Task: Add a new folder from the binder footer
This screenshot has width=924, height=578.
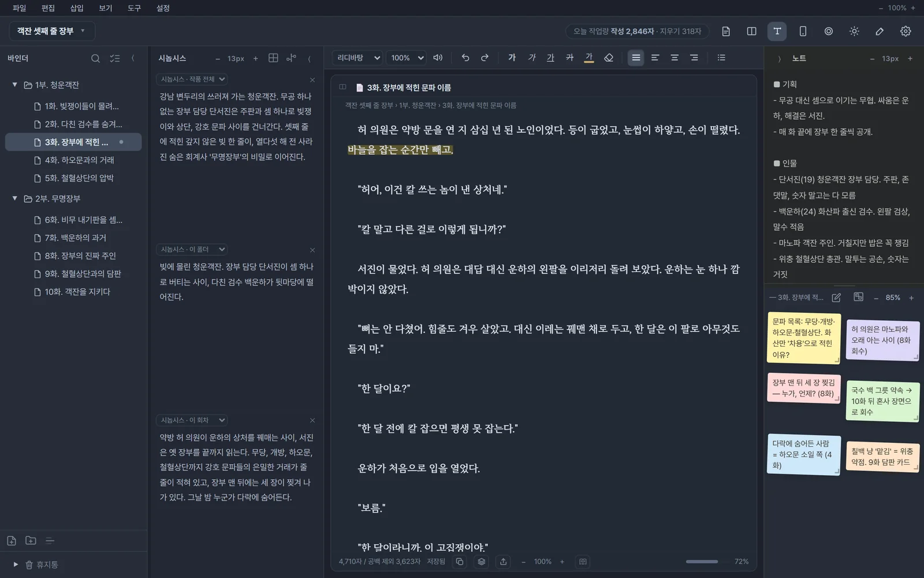Action: 31,541
